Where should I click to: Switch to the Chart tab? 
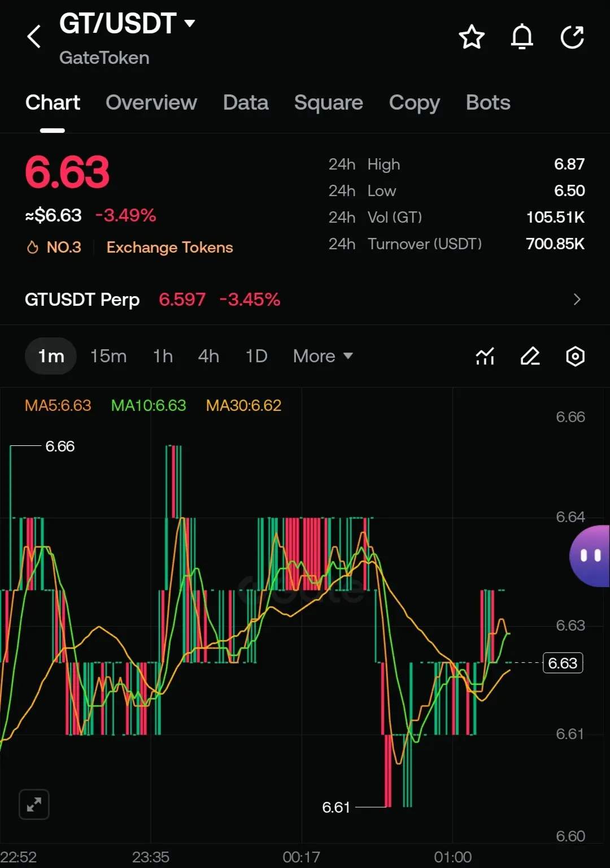click(x=53, y=103)
